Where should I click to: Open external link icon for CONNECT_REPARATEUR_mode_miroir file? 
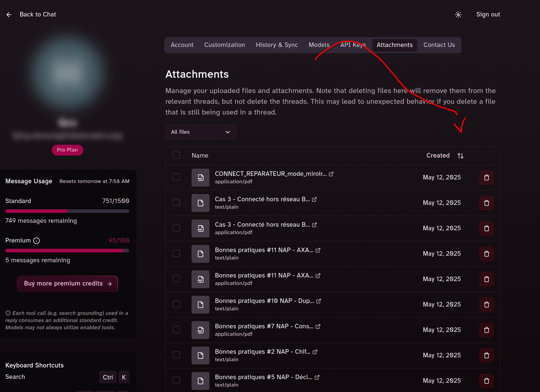coord(331,174)
